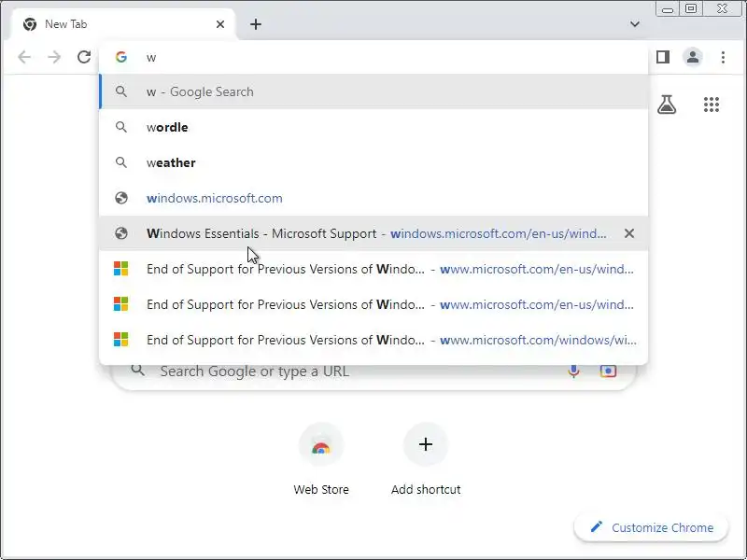Click the address bar containing 'w'
The width and height of the screenshot is (747, 560).
[x=373, y=57]
